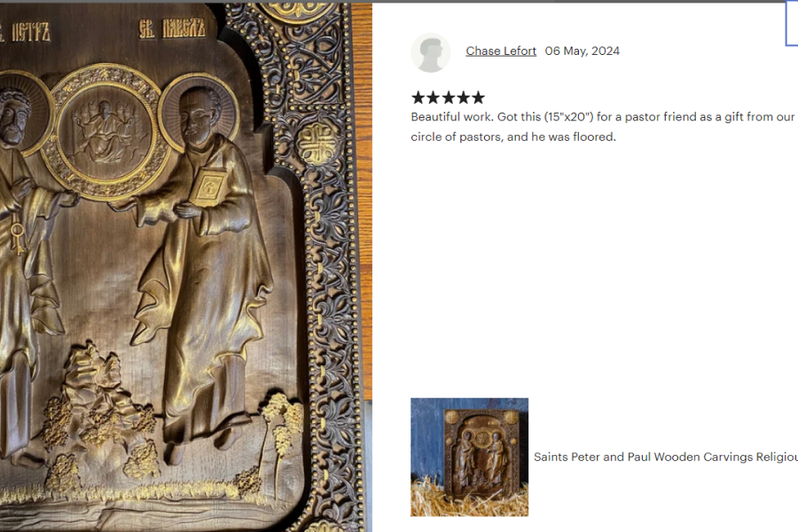Viewport: 798px width, 532px height.
Task: Click the middle star of the rating
Action: pyautogui.click(x=448, y=98)
